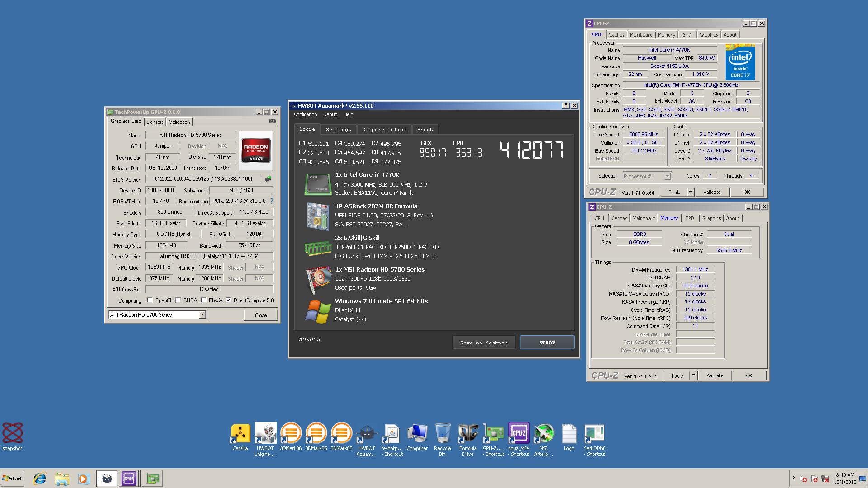Click Bus Interface question mark in GPU-Z
Viewport: 868px width, 488px height.
click(272, 201)
